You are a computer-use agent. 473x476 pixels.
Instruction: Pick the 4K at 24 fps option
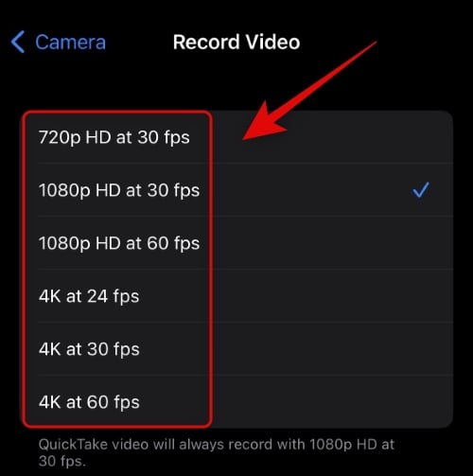tap(238, 296)
